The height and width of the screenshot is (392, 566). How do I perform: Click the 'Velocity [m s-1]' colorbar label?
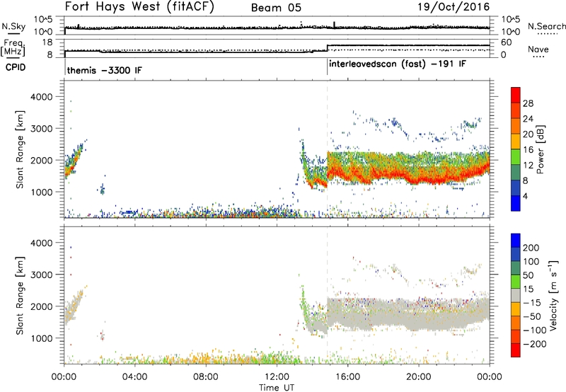click(x=553, y=295)
